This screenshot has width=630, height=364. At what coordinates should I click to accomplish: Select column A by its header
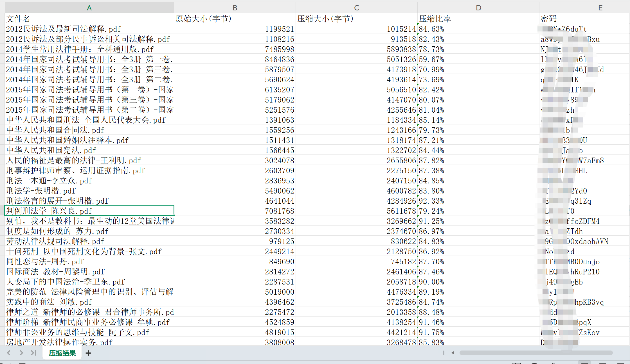pos(89,8)
